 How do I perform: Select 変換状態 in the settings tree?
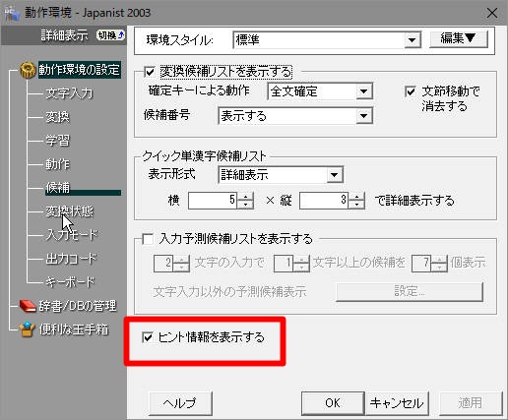(x=69, y=211)
